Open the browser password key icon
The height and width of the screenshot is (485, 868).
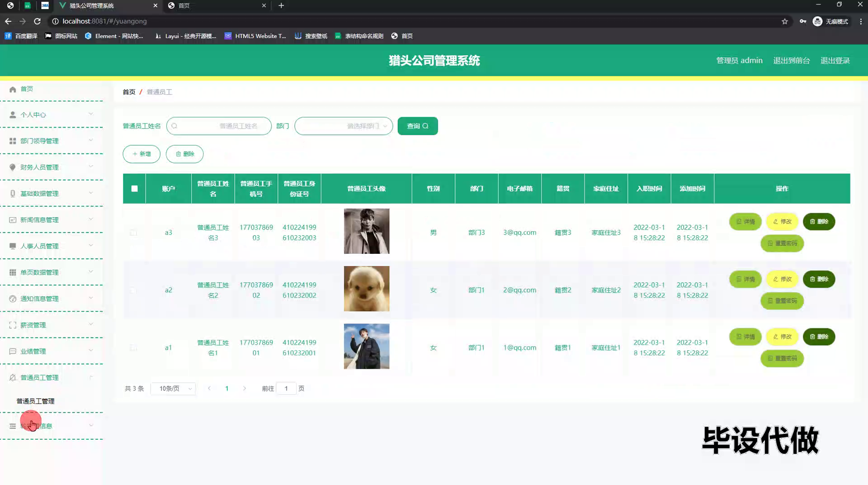[803, 21]
